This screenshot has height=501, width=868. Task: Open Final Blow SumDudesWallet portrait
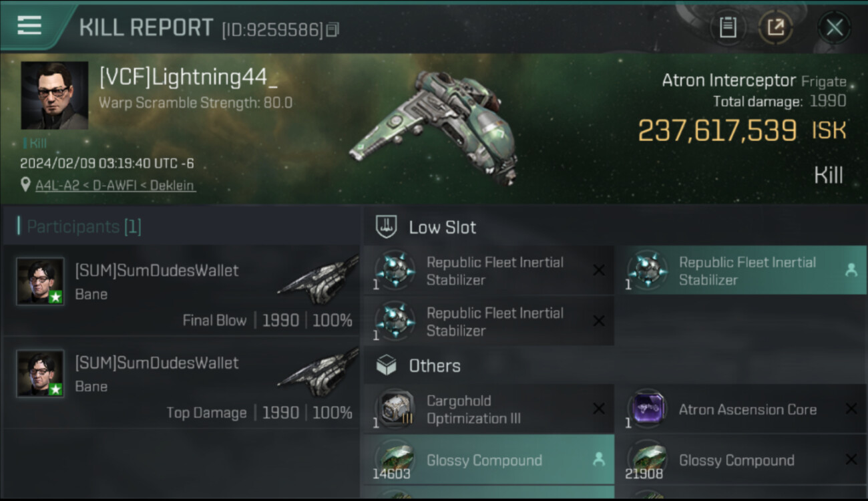coord(41,281)
